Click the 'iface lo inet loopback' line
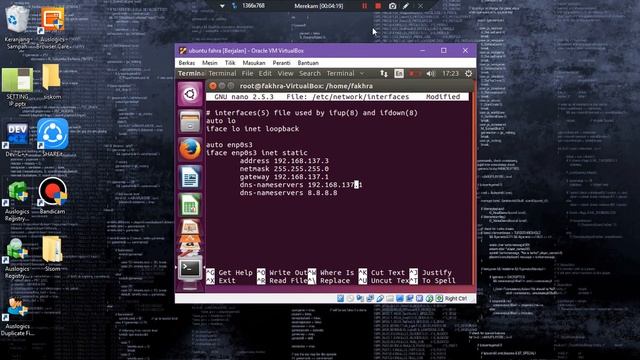This screenshot has height=360, width=640. tap(253, 129)
